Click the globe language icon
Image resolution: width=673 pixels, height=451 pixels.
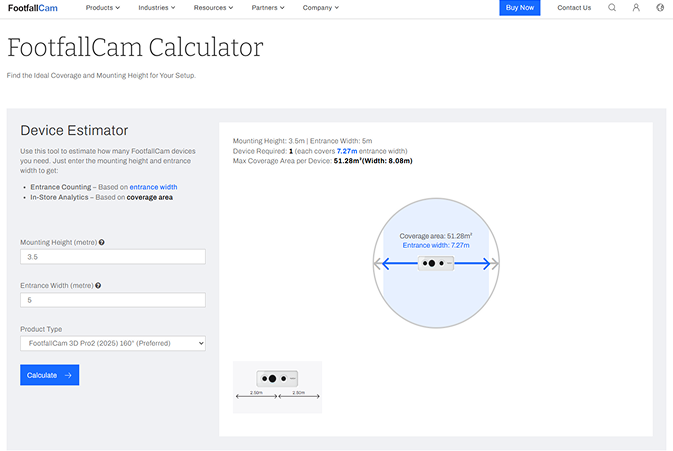(660, 7)
